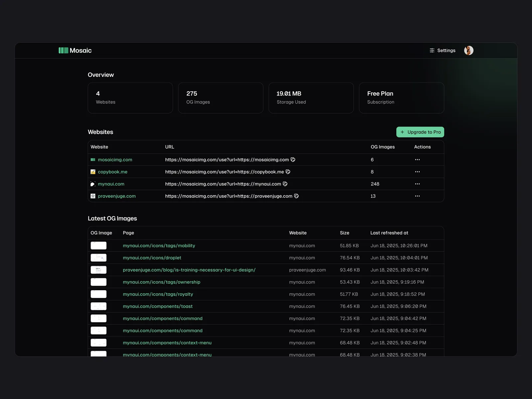Open actions menu for copybook.me row
The image size is (532, 399).
click(x=417, y=172)
